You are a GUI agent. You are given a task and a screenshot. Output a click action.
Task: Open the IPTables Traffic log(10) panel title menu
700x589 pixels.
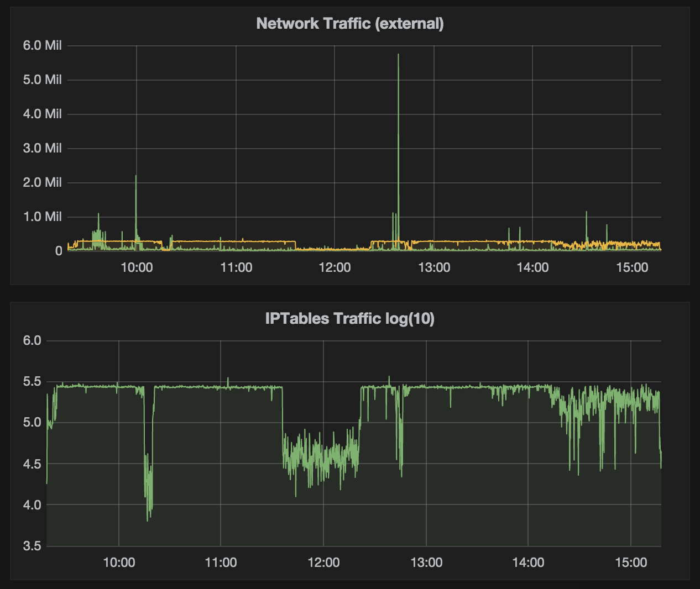[349, 318]
